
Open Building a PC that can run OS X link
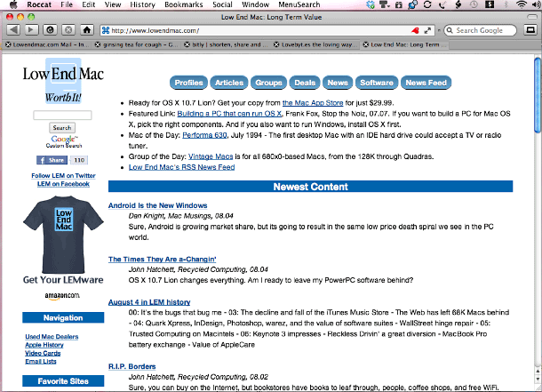click(x=229, y=114)
